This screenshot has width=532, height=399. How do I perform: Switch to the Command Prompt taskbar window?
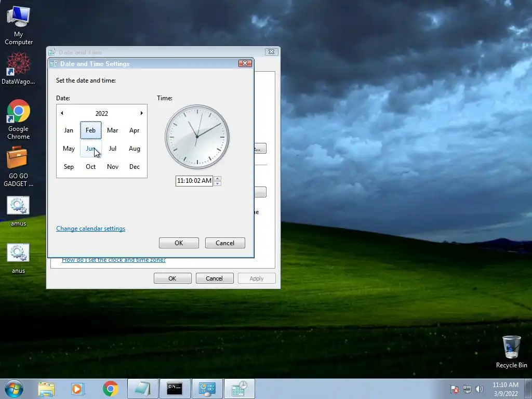175,389
